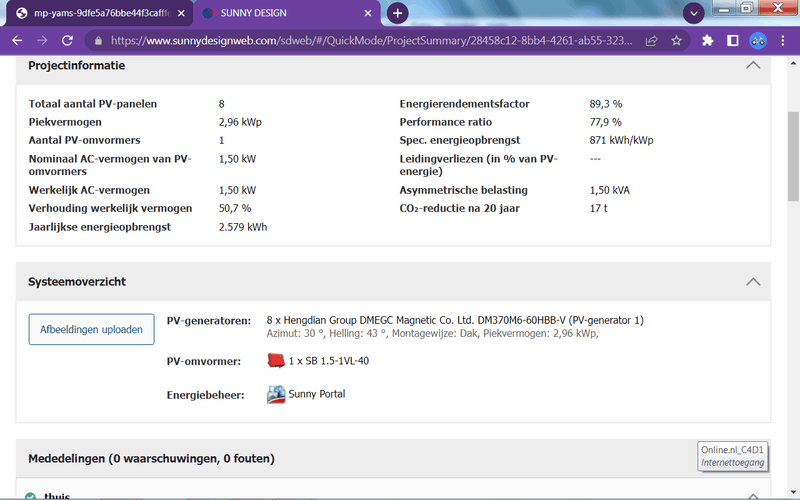Image resolution: width=800 pixels, height=500 pixels.
Task: Select the 1 x SB 1.5-1VL-40 text
Action: coord(329,361)
